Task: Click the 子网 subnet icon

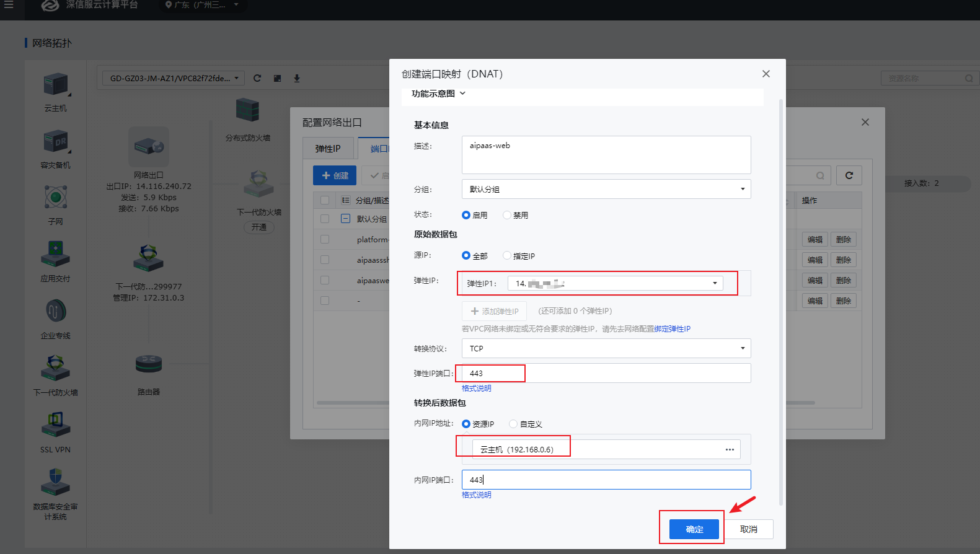Action: pyautogui.click(x=55, y=198)
